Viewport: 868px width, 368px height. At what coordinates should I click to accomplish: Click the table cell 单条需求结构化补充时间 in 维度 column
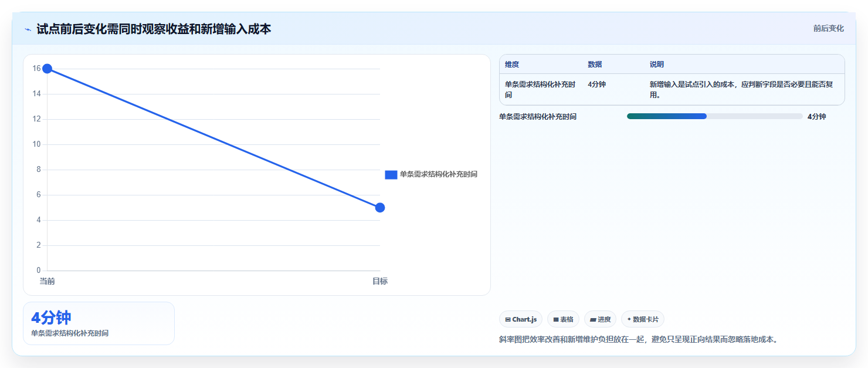pyautogui.click(x=540, y=89)
